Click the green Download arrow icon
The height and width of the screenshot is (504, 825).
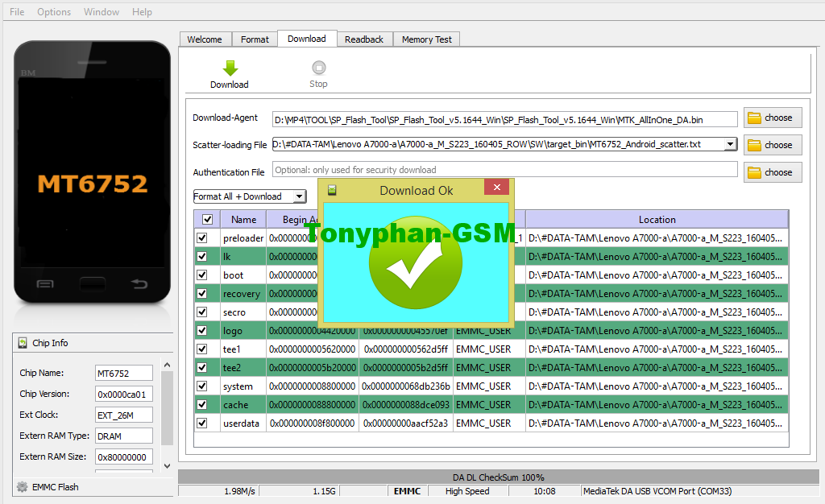230,68
